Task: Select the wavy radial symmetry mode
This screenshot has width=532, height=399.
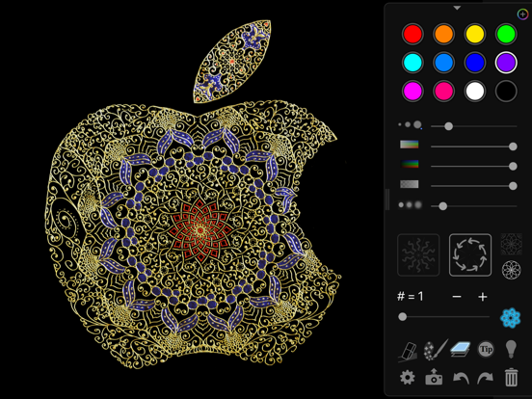Action: (418, 254)
